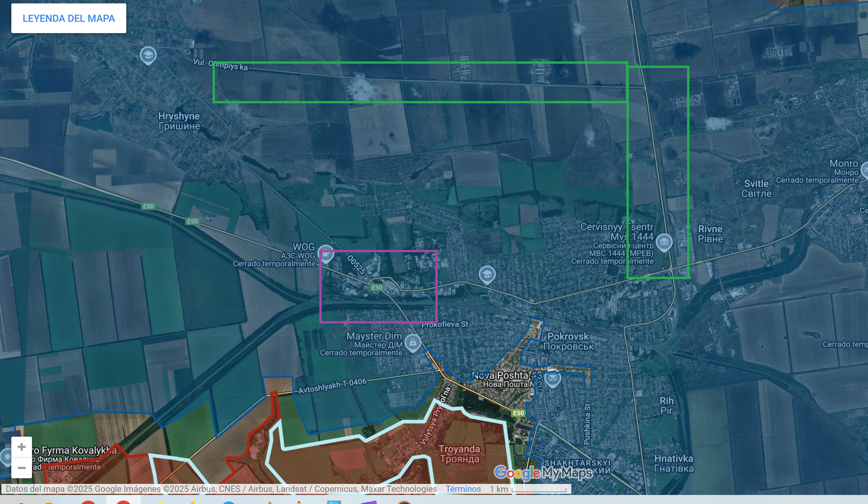Screen dimensions: 868x504
Task: Click the green E50 road shield inside the purple rectangle
Action: click(x=377, y=288)
